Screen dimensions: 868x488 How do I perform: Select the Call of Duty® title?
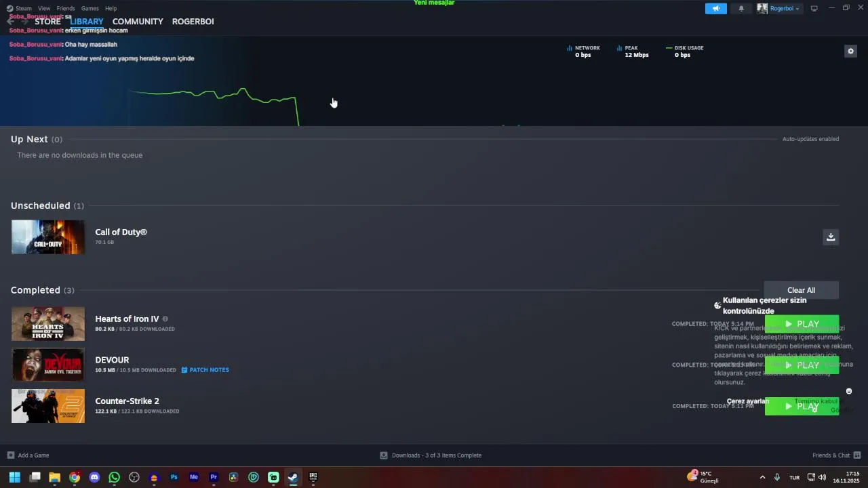tap(121, 232)
